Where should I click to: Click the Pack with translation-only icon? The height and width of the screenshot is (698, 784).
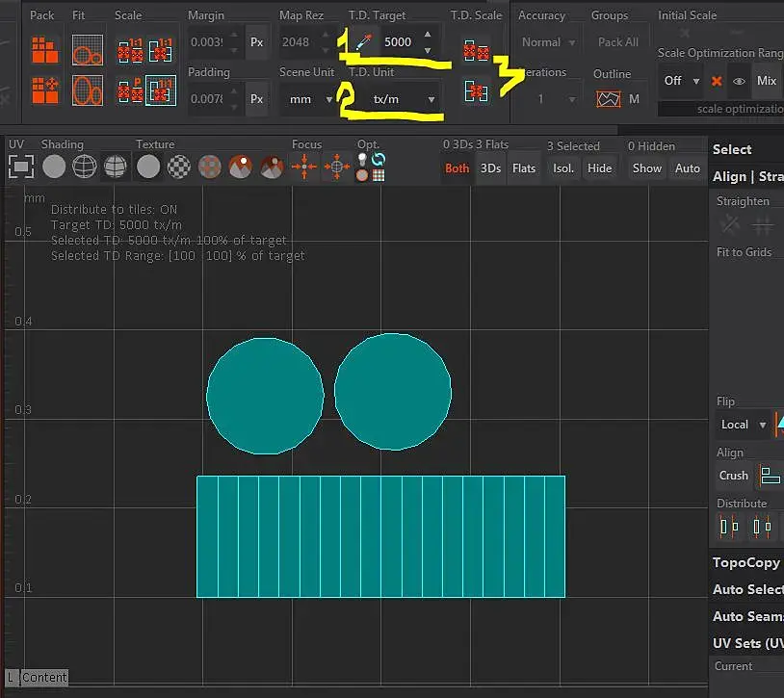(x=45, y=90)
